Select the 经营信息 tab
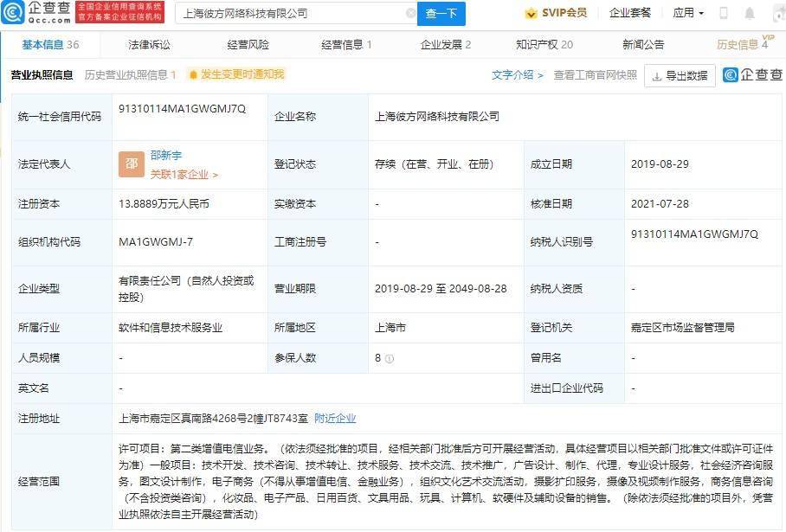Viewport: 786px width, 532px height. 346,45
